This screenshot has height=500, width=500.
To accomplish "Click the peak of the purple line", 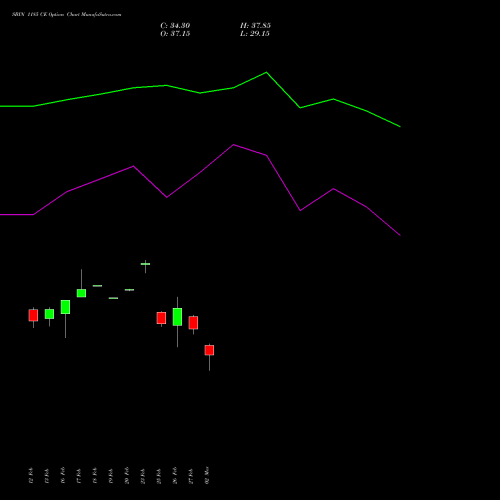I will [x=233, y=145].
